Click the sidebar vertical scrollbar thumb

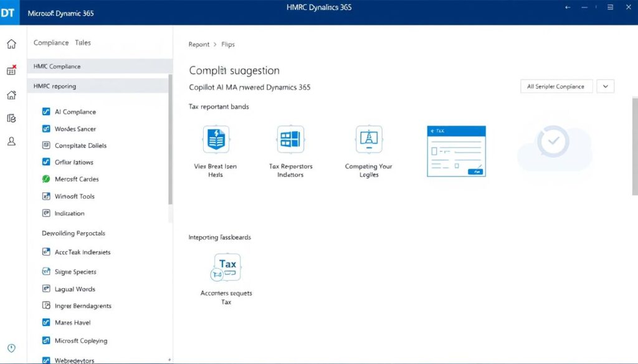coord(170,139)
